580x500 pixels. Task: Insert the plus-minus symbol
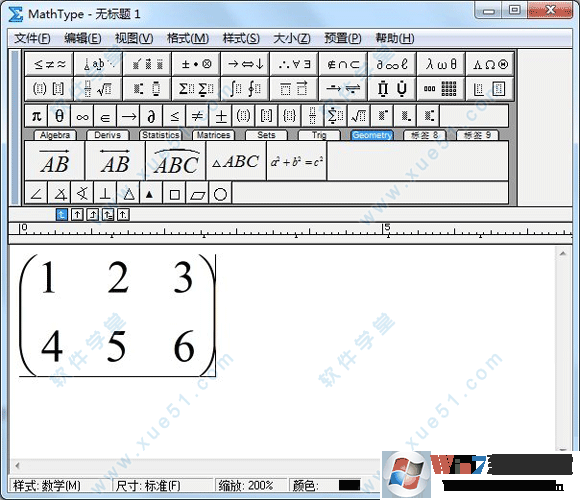point(221,116)
